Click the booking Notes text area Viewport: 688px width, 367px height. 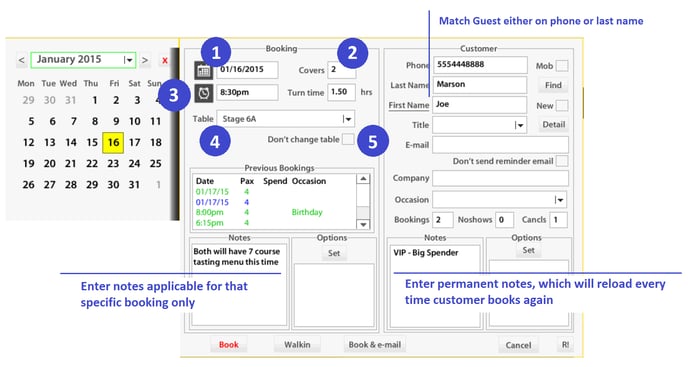(x=239, y=285)
